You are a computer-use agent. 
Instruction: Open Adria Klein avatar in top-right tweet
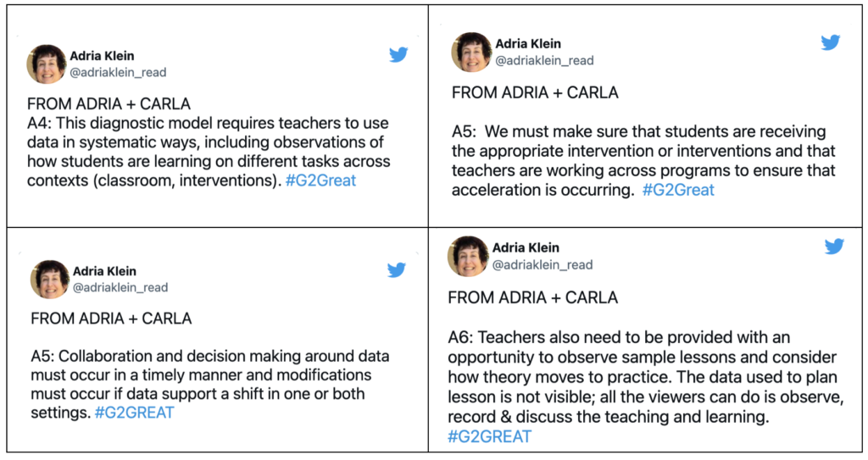pyautogui.click(x=471, y=52)
